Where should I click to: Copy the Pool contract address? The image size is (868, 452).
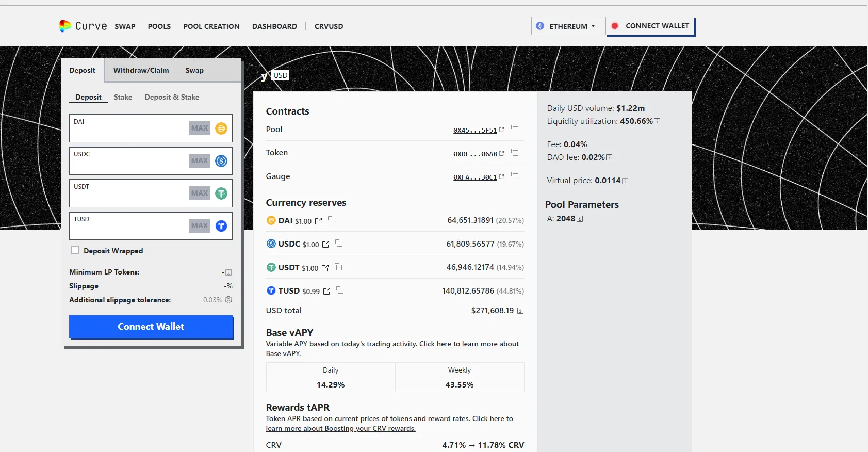[515, 129]
